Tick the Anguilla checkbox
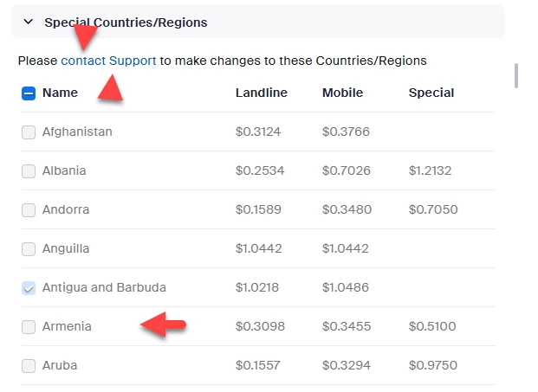 click(x=29, y=249)
